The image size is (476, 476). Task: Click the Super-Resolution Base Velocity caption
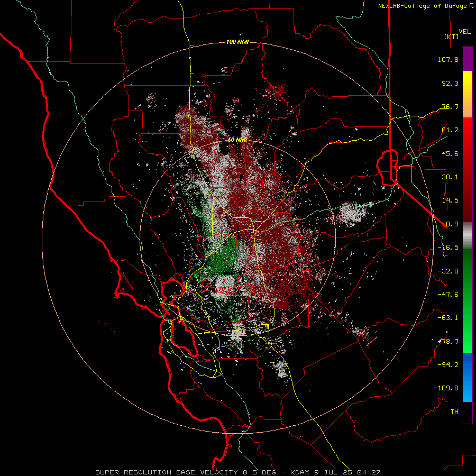coord(237,472)
